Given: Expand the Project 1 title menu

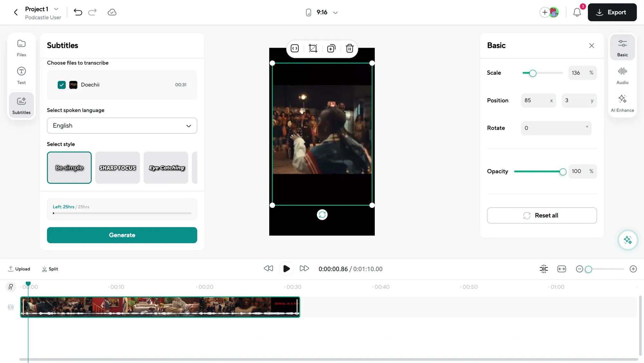Looking at the screenshot, I should tap(56, 9).
